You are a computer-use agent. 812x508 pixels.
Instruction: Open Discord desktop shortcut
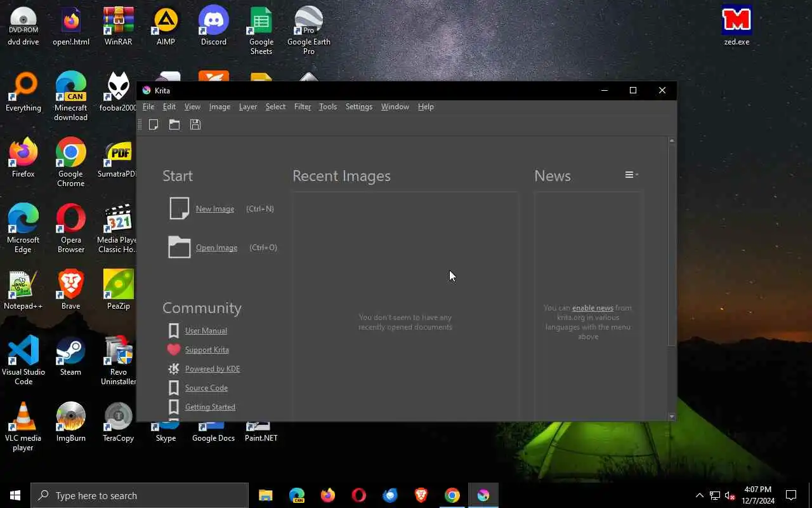click(x=214, y=27)
